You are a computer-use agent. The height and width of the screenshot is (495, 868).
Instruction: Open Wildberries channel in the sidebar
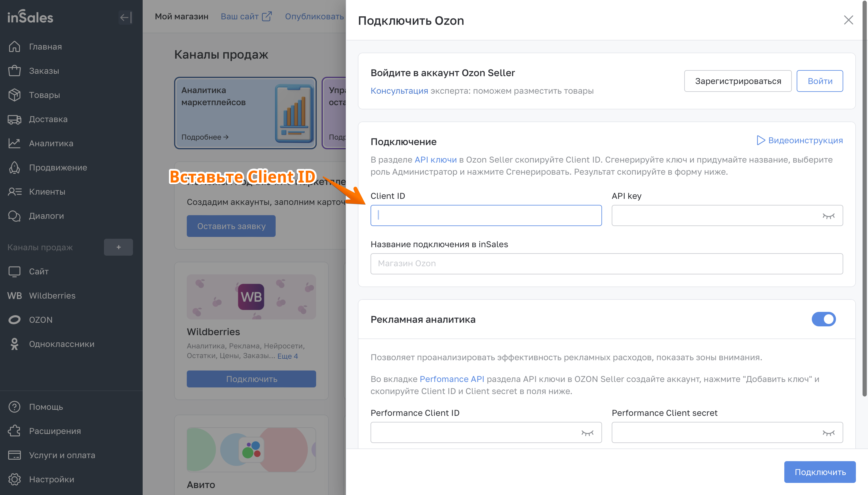[52, 296]
